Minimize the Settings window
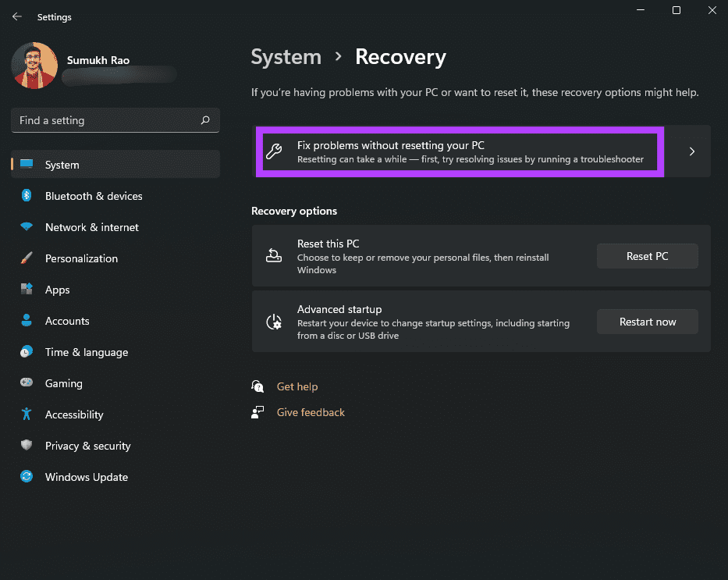The height and width of the screenshot is (580, 728). pyautogui.click(x=641, y=10)
